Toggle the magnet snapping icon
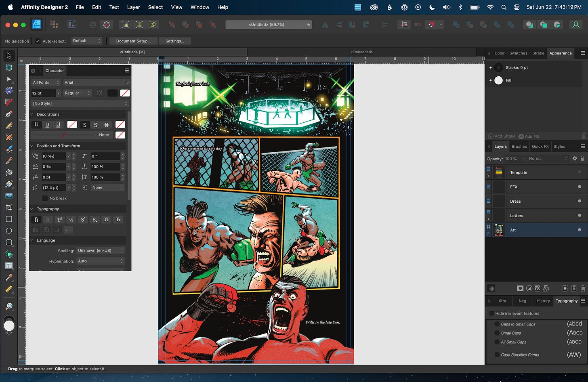 [431, 25]
